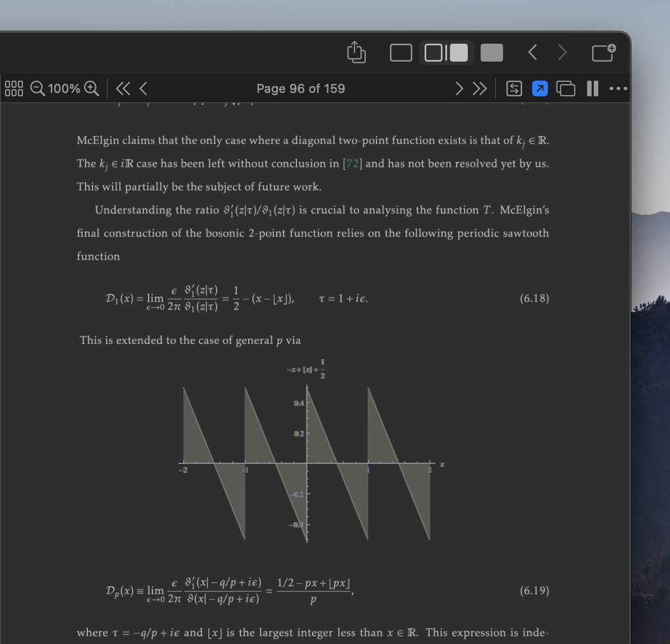Screen dimensions: 670x644
Task: Go to the previous page
Action: click(x=143, y=88)
